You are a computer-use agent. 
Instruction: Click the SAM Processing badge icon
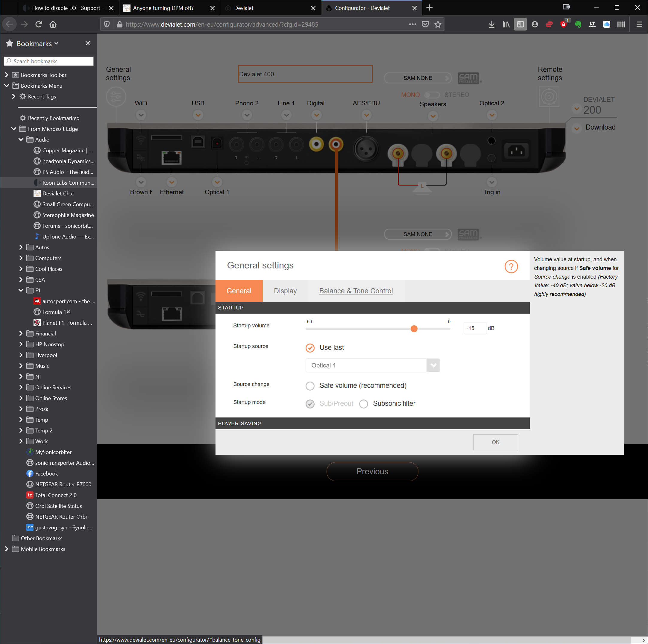coord(469,78)
